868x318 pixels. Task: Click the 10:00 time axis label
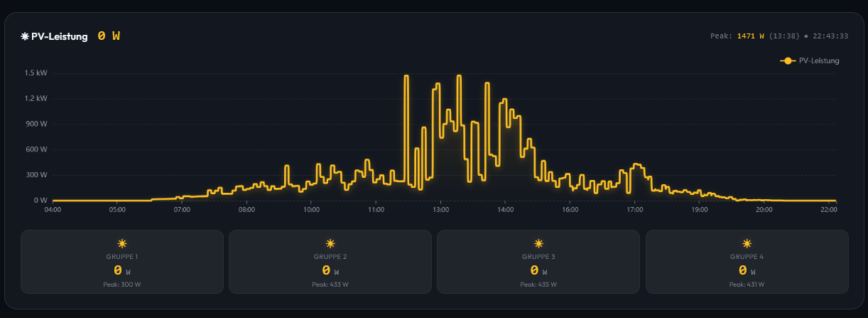pyautogui.click(x=311, y=210)
